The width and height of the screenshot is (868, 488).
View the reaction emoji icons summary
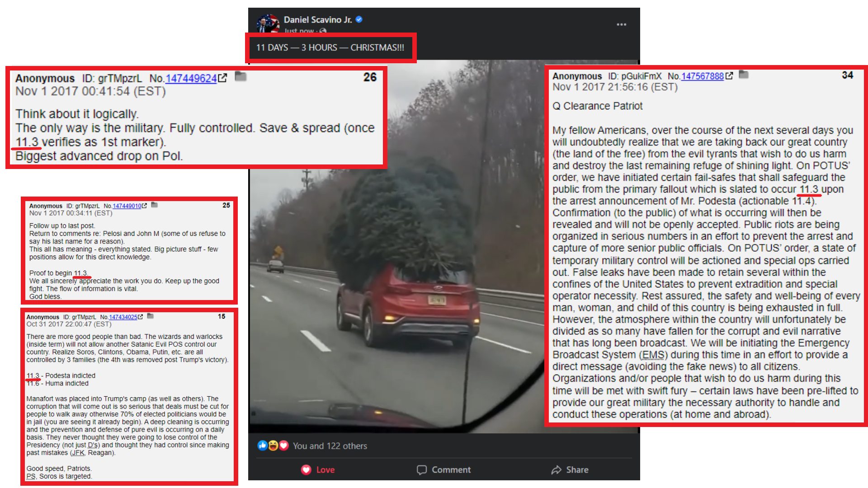[273, 446]
